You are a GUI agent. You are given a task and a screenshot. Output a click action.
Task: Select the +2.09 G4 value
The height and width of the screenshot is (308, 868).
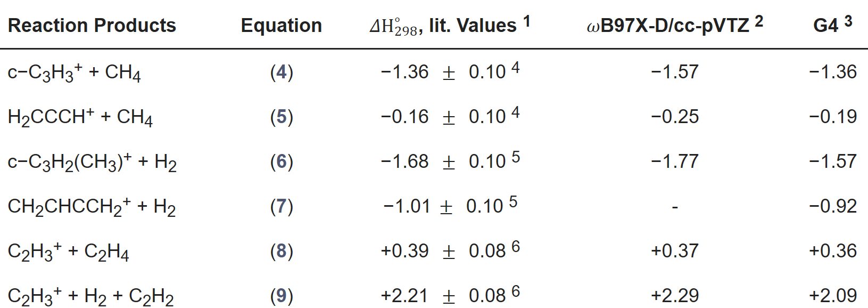click(x=833, y=296)
